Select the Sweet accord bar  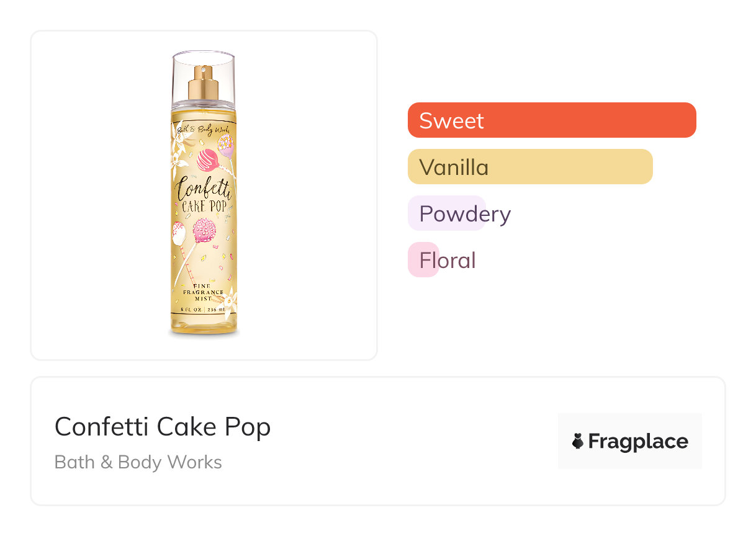pos(552,120)
